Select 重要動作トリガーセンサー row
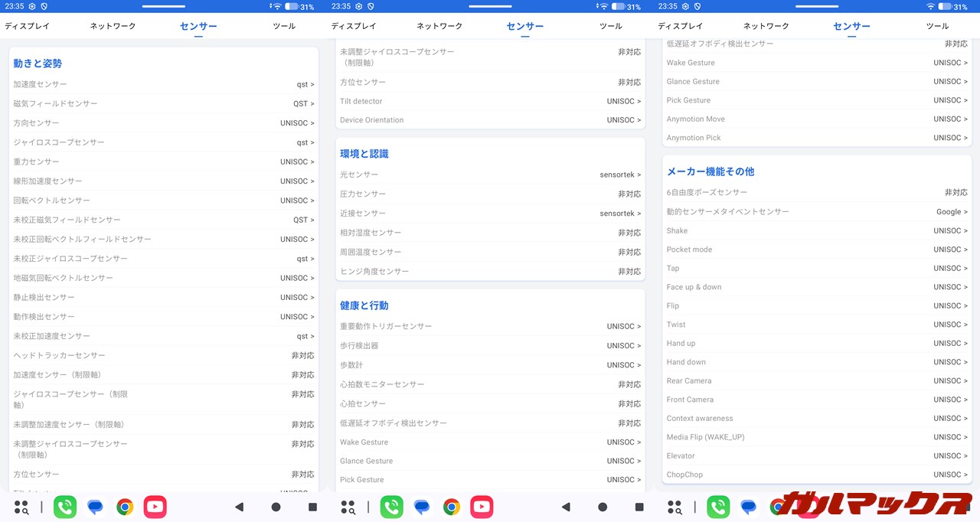 [491, 326]
